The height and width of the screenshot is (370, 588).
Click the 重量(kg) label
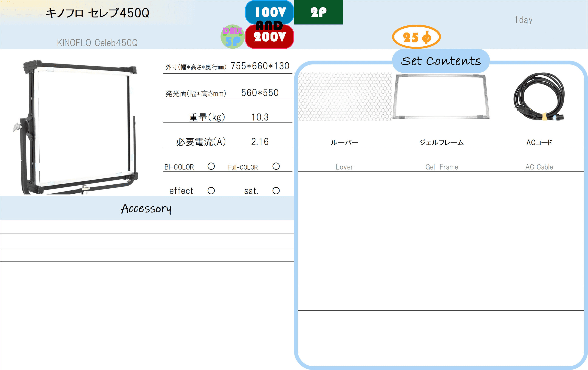point(207,118)
